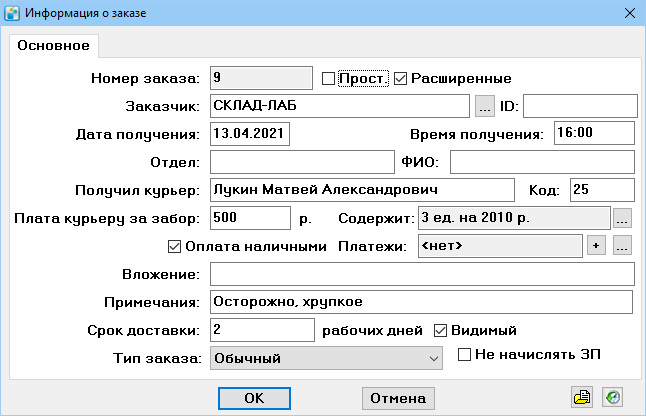Expand the Тип заказа dropdown

coord(326,358)
